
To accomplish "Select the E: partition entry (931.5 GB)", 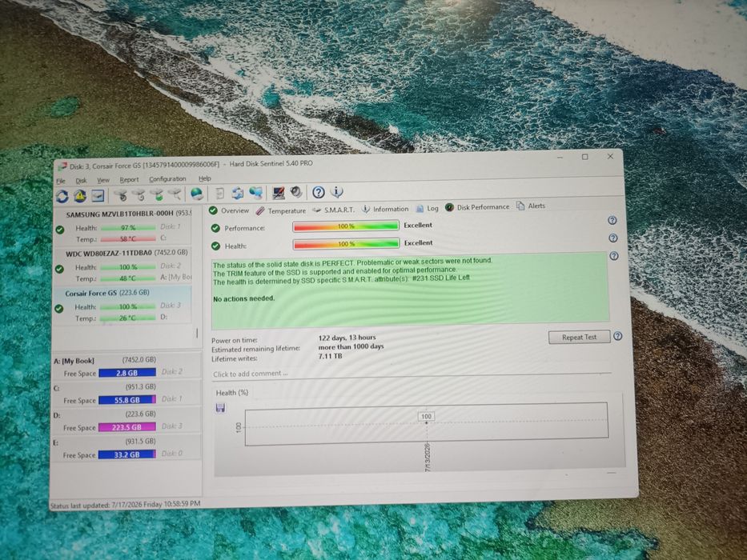I will click(125, 448).
